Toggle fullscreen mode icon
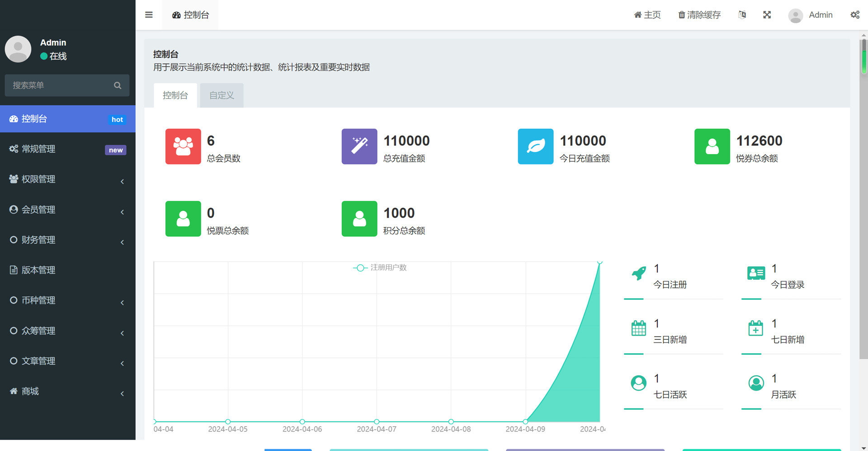Viewport: 868px width, 451px height. (767, 15)
